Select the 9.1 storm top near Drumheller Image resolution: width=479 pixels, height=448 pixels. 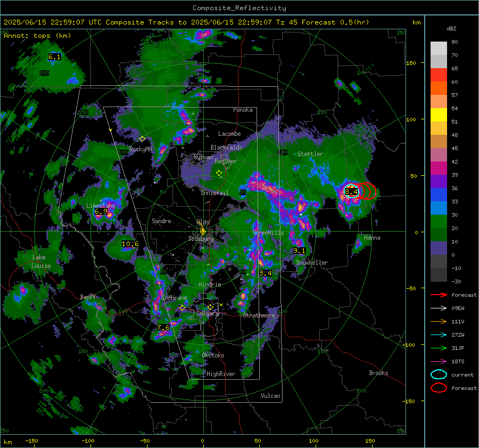click(x=299, y=251)
